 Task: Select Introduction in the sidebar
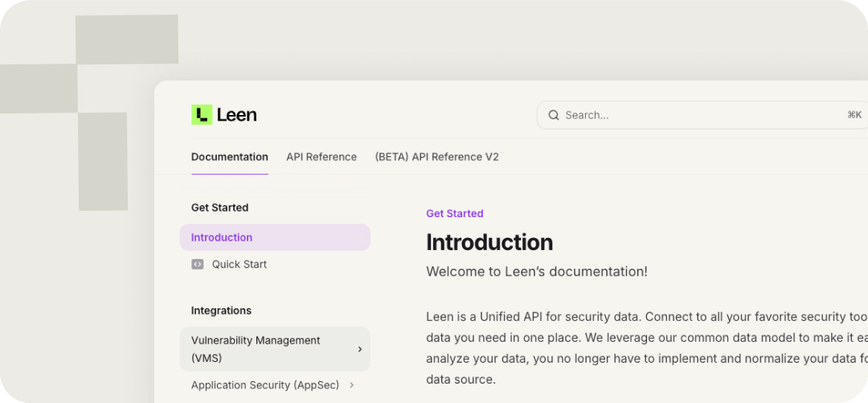click(275, 237)
